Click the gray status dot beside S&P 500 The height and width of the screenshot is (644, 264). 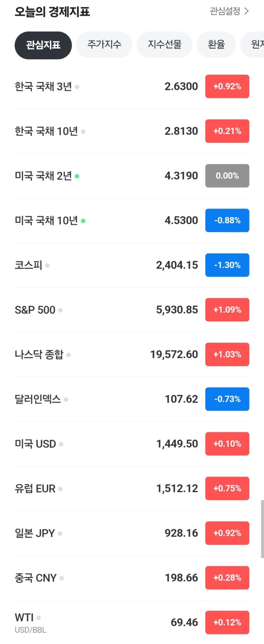(60, 310)
